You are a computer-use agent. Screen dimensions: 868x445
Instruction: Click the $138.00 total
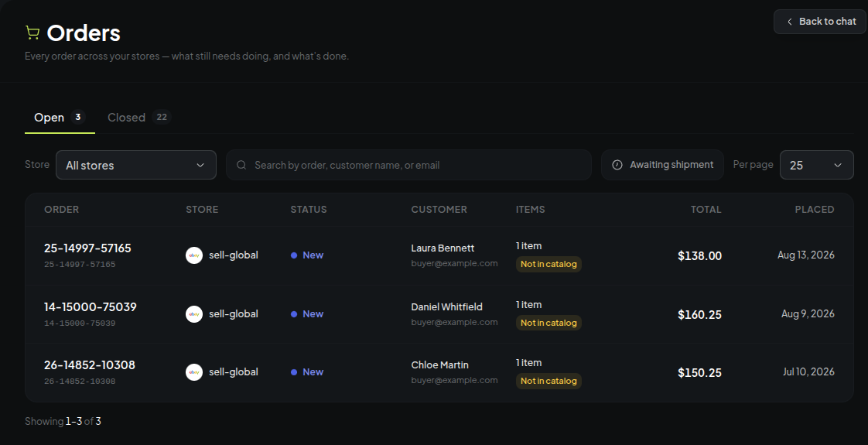[x=699, y=255]
